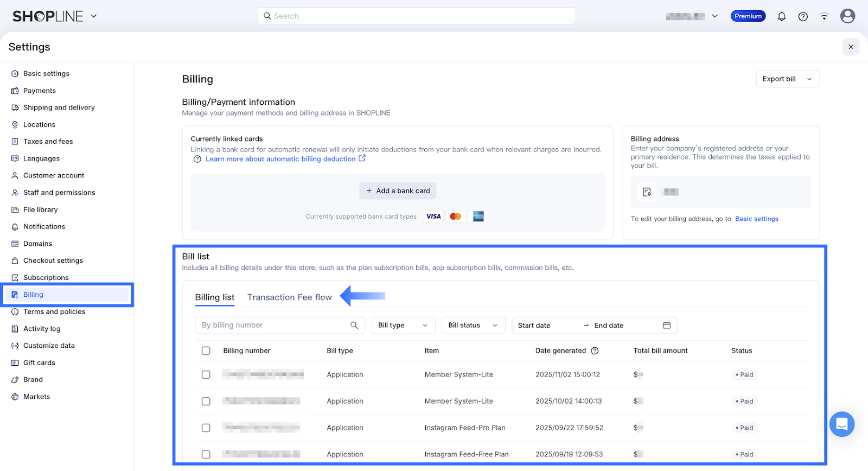Open Learn more about automatic billing deduction

click(x=280, y=159)
